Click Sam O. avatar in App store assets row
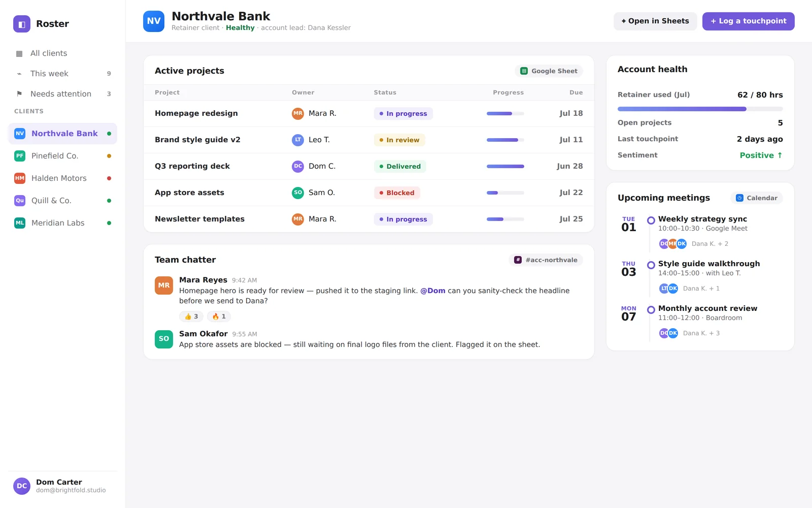Image resolution: width=812 pixels, height=508 pixels. point(298,193)
